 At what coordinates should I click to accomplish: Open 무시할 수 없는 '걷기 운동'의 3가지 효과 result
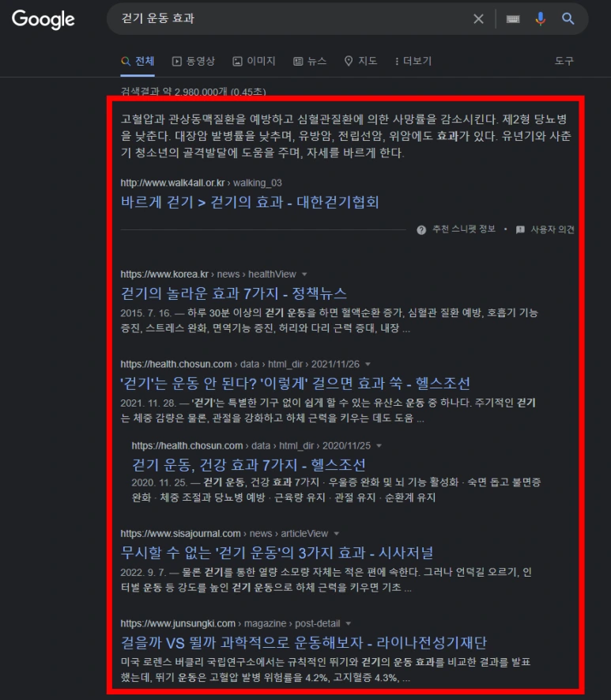(x=277, y=553)
